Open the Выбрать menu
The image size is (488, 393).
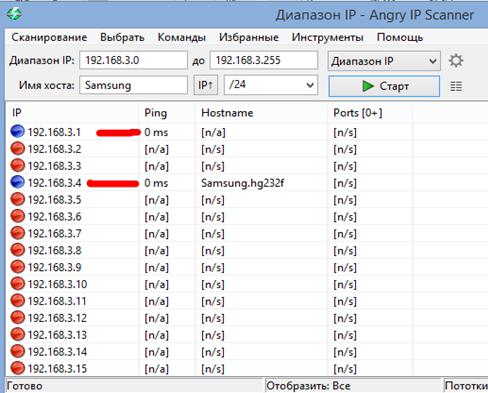click(x=122, y=37)
